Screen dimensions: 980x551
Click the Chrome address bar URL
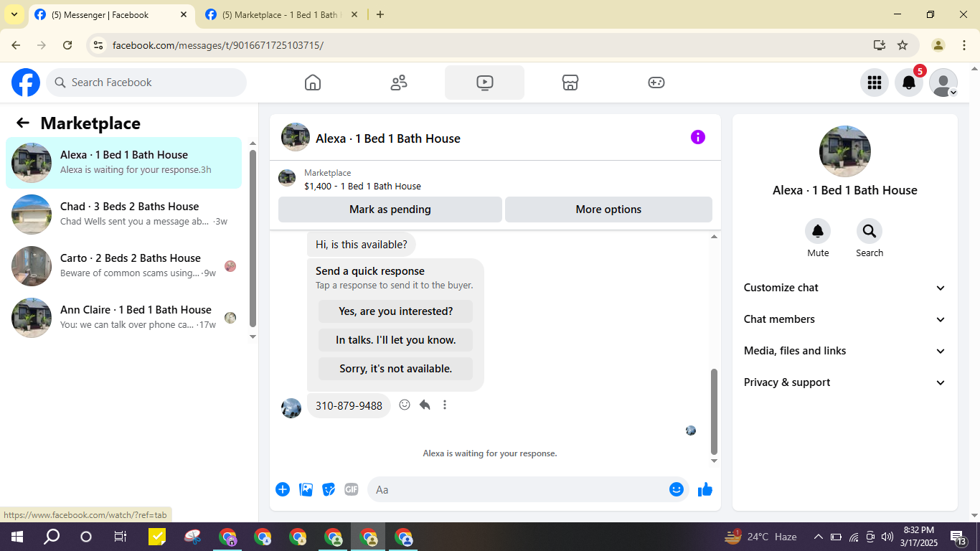coord(218,45)
